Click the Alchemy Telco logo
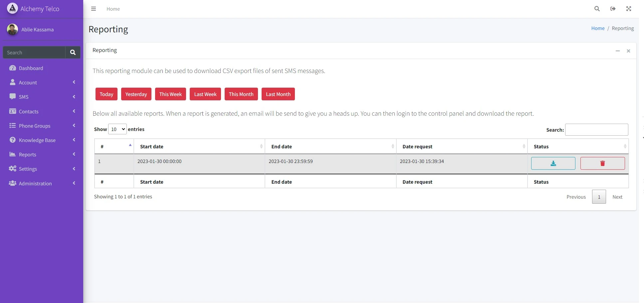Viewport: 644px width, 303px height. [x=33, y=9]
